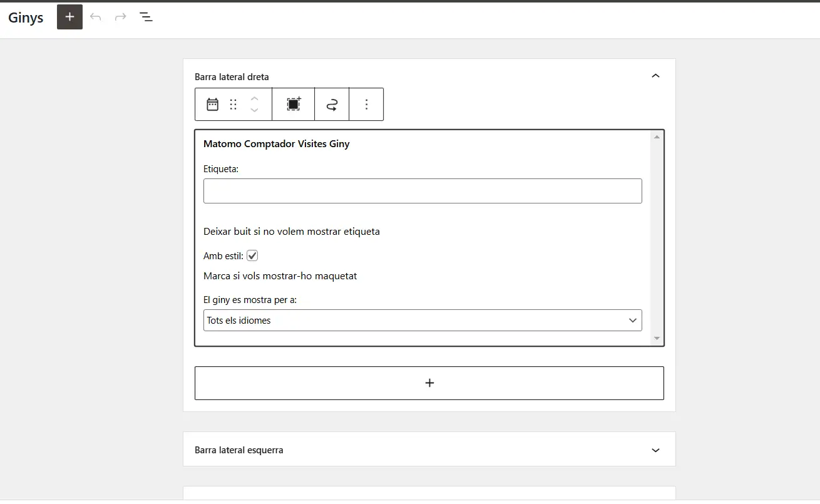Move the widget up with the up chevron
This screenshot has height=504, width=820.
(x=254, y=98)
